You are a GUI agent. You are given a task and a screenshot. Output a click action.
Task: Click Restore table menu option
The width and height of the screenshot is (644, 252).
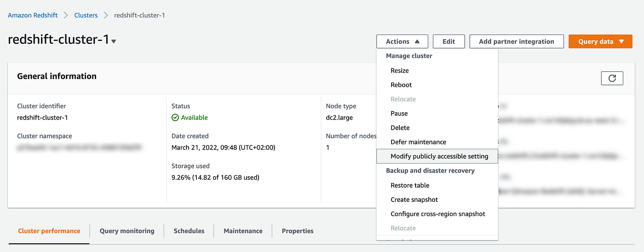click(410, 185)
